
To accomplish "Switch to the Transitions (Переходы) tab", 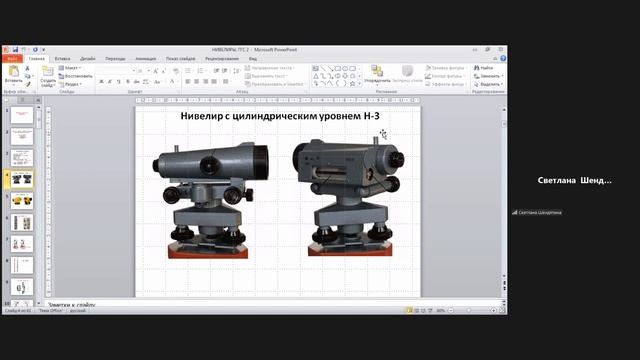I will click(116, 59).
